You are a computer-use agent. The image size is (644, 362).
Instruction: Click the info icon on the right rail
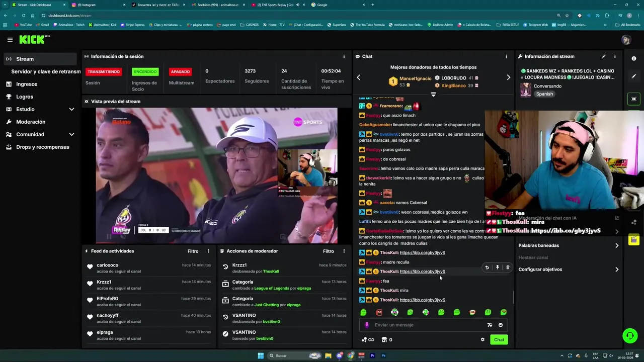[x=634, y=58]
